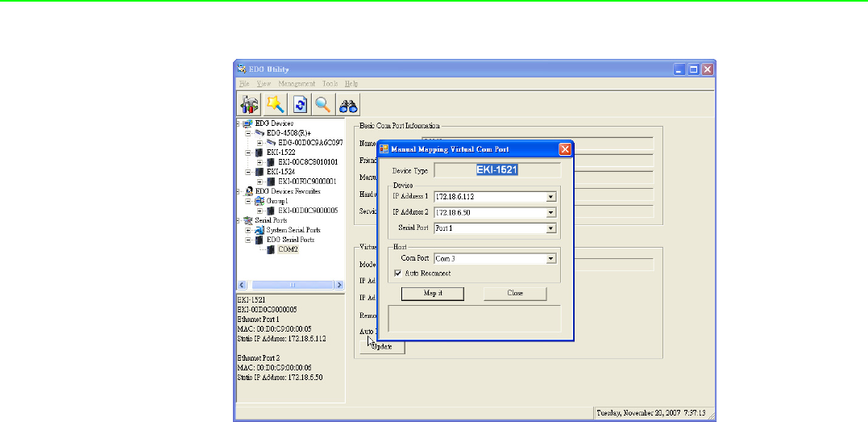This screenshot has width=868, height=422.
Task: Open the IP Address 1 dropdown
Action: pos(550,197)
